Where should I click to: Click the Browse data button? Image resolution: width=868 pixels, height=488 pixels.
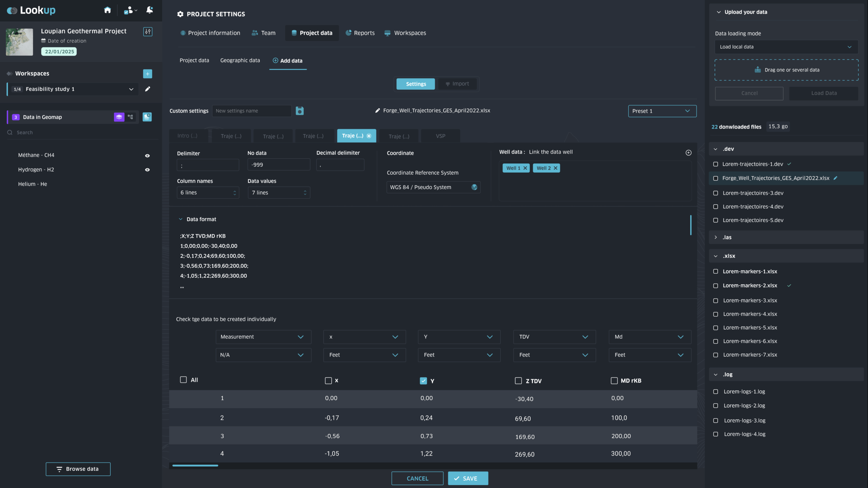click(x=78, y=469)
